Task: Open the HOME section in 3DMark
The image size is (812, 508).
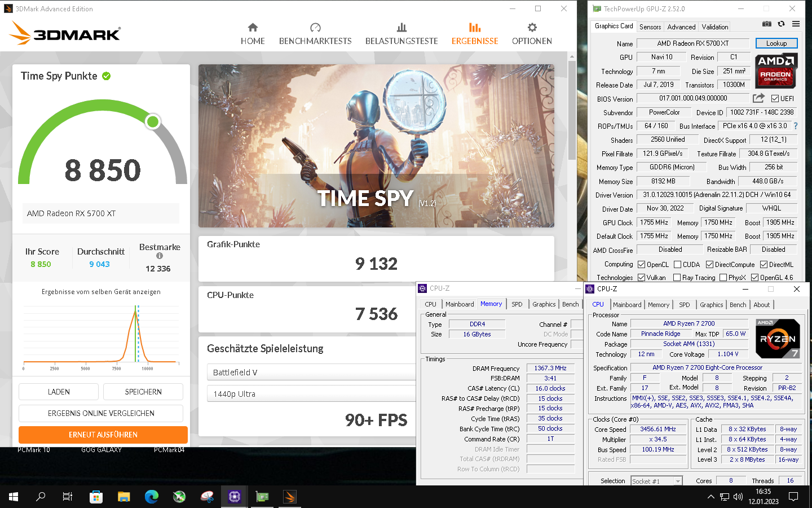Action: [x=253, y=34]
